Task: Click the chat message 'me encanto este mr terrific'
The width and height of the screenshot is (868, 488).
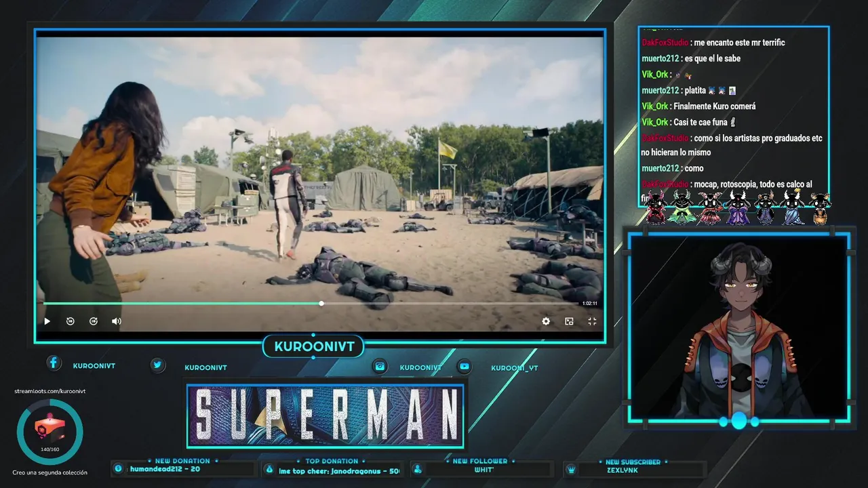Action: (x=740, y=43)
